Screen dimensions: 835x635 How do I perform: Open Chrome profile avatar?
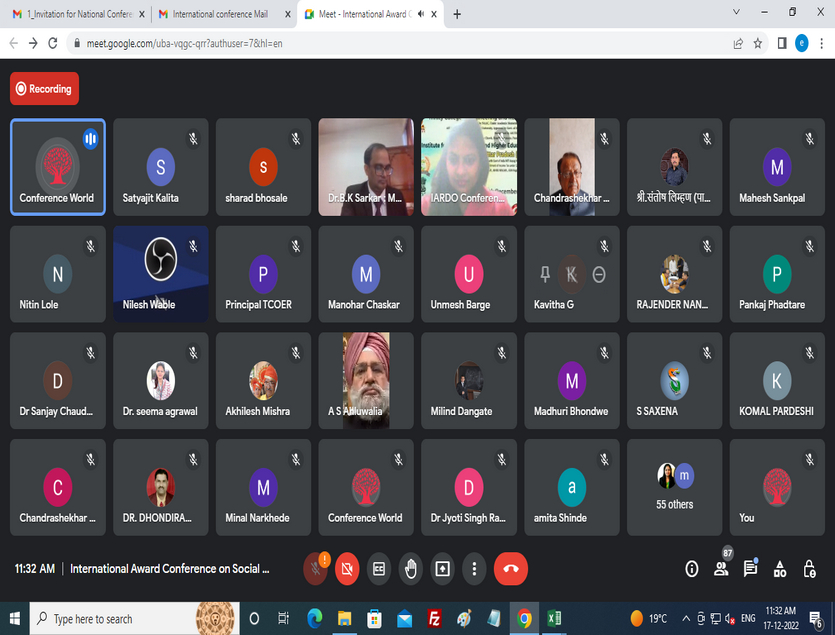pyautogui.click(x=801, y=43)
